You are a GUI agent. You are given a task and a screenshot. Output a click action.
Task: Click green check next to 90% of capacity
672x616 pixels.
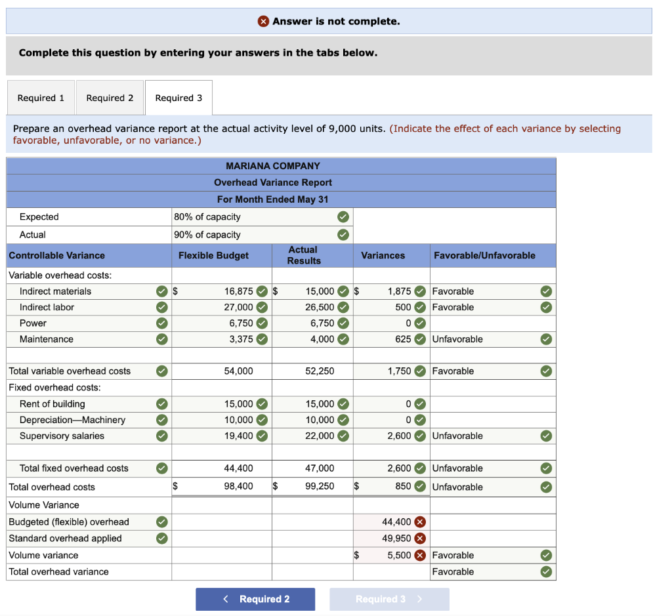point(343,235)
